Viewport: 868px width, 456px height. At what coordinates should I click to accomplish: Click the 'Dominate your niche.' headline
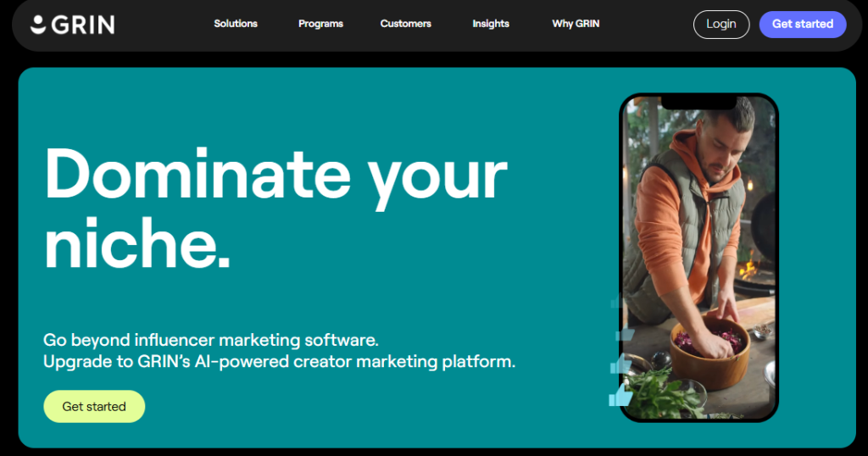tap(275, 209)
